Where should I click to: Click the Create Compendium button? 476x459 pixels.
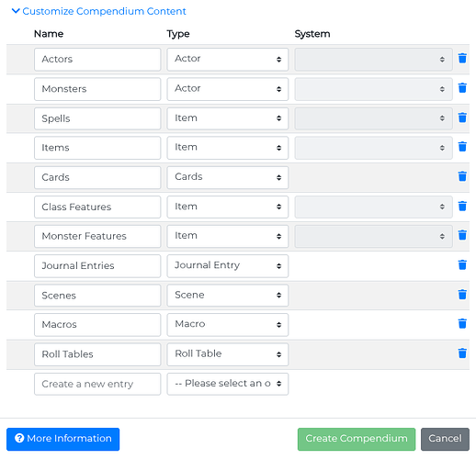(x=357, y=439)
